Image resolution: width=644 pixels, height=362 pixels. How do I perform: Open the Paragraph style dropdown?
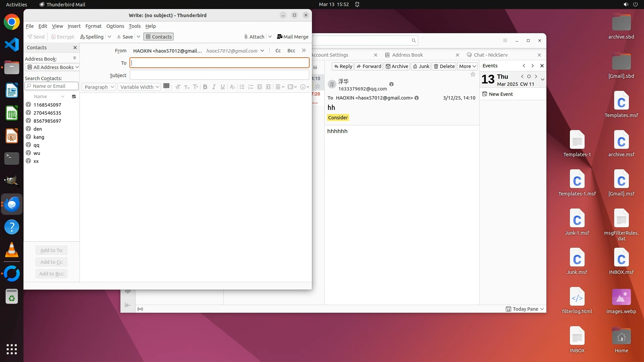(x=99, y=87)
